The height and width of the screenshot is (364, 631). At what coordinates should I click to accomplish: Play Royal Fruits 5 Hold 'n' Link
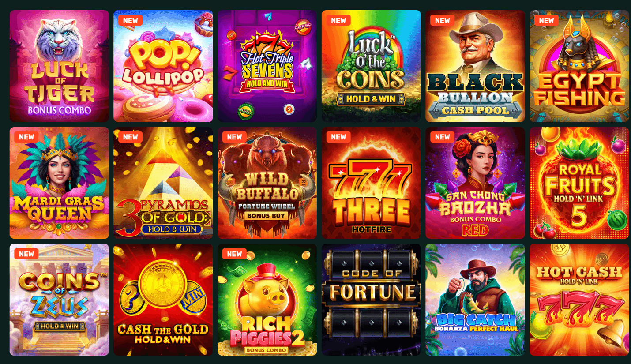pos(579,183)
